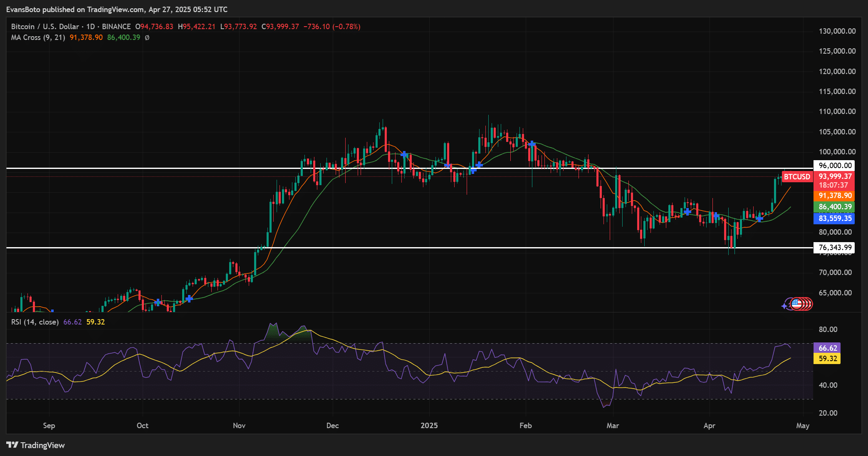Click the EvansBoto published on TradingView.com header
Image resolution: width=868 pixels, height=456 pixels.
[117, 9]
